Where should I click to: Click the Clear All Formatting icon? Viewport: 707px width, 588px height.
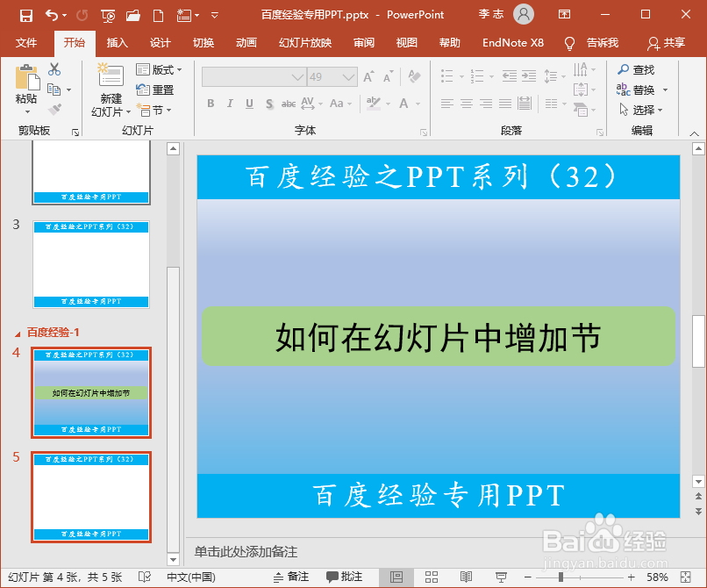point(414,76)
